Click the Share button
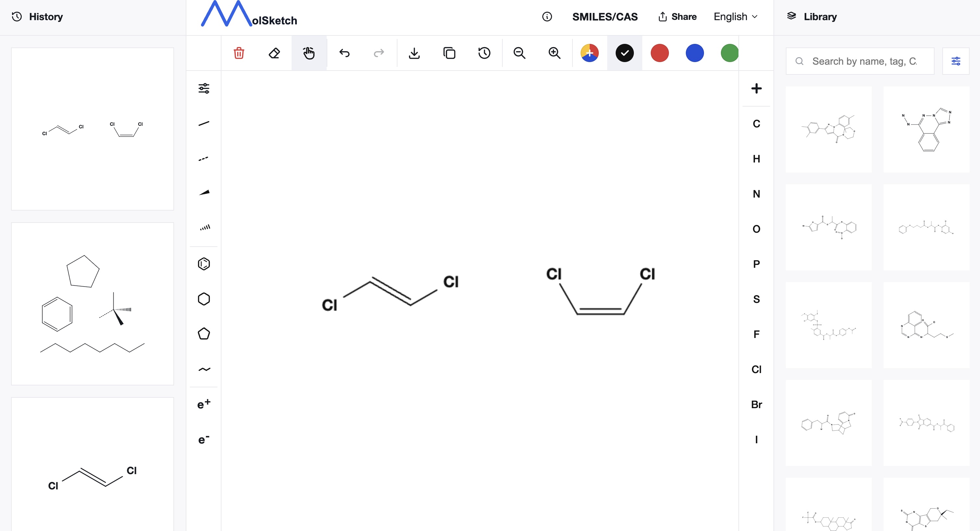The width and height of the screenshot is (980, 531). (x=678, y=17)
